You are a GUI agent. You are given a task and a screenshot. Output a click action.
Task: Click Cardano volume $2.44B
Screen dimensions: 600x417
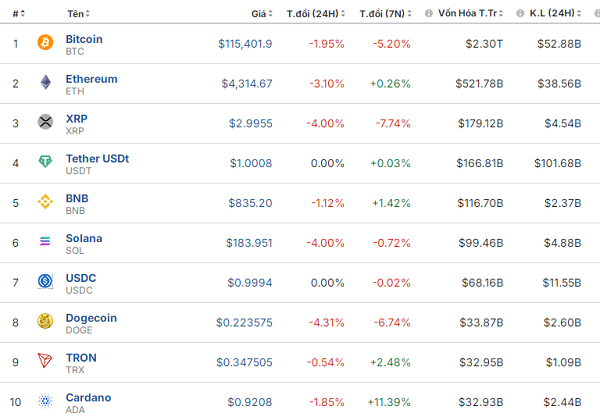point(562,402)
